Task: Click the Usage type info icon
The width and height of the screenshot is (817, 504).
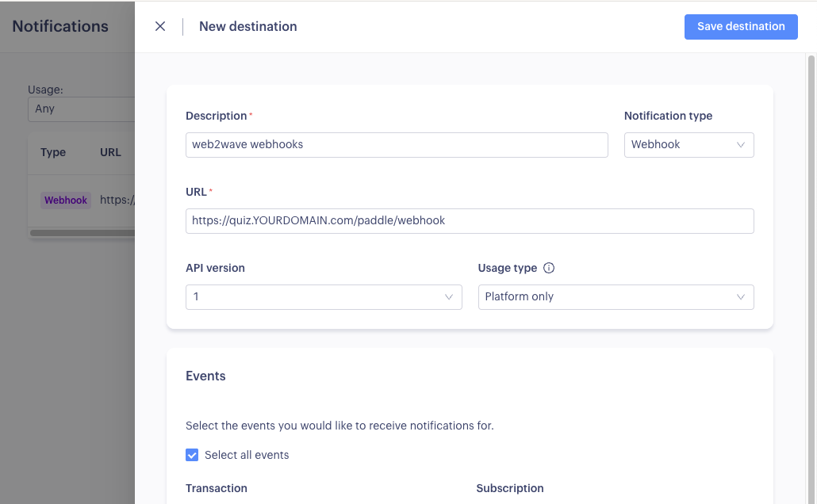Action: [x=549, y=268]
